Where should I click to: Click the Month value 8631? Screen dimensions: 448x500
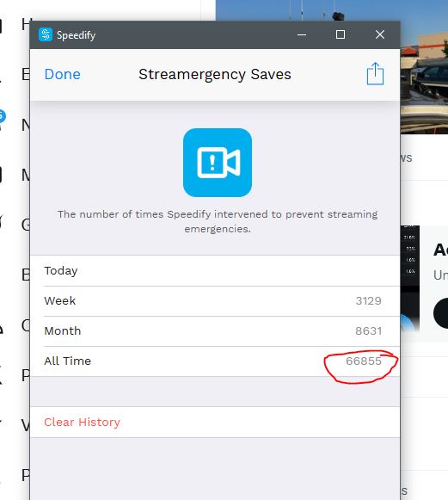click(368, 330)
